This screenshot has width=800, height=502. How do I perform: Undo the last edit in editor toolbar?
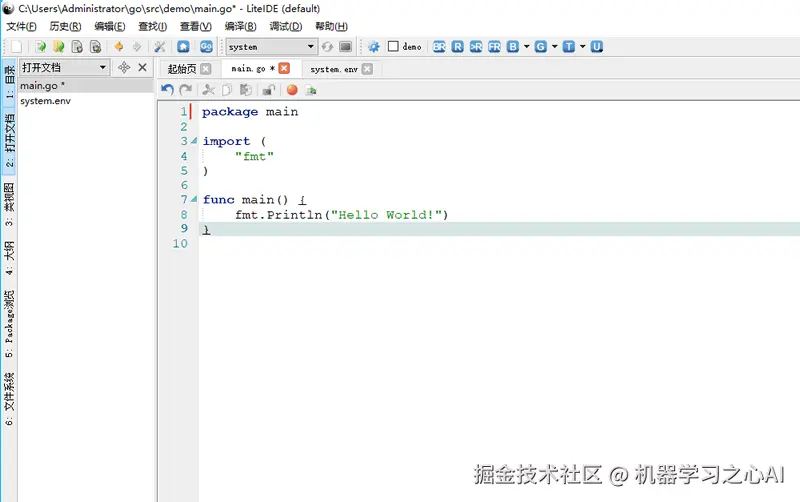[x=167, y=90]
